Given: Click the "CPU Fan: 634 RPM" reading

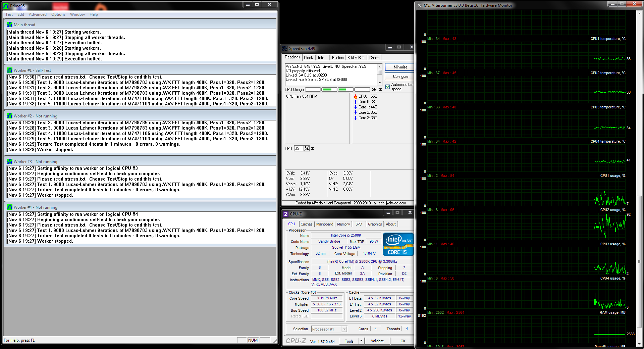Looking at the screenshot, I should pos(302,96).
